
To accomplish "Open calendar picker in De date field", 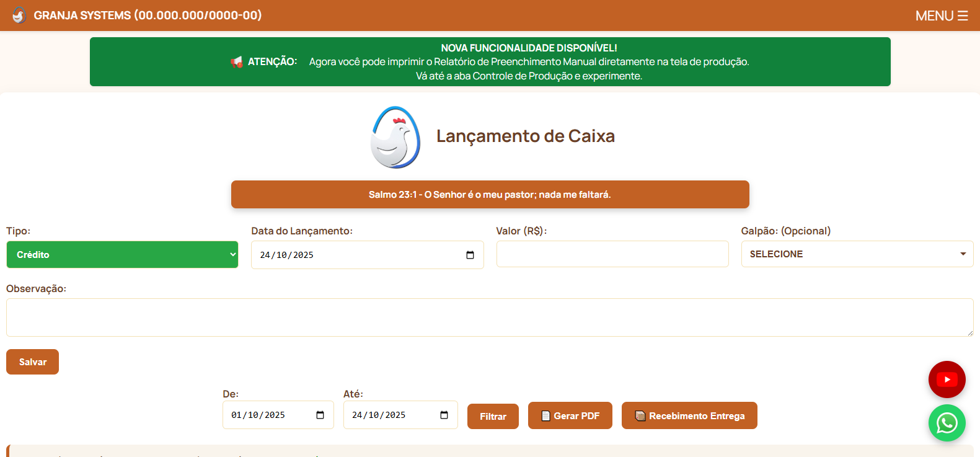I will [x=320, y=415].
